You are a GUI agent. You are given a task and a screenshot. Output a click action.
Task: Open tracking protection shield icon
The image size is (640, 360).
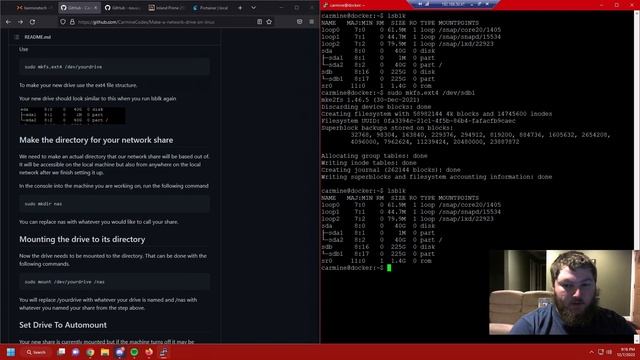click(63, 22)
